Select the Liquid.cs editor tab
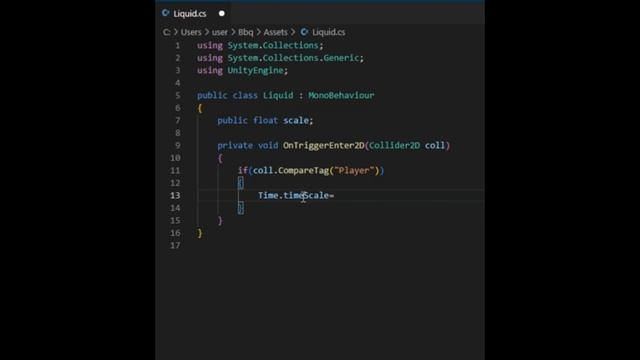Image resolution: width=640 pixels, height=360 pixels. 193,13
